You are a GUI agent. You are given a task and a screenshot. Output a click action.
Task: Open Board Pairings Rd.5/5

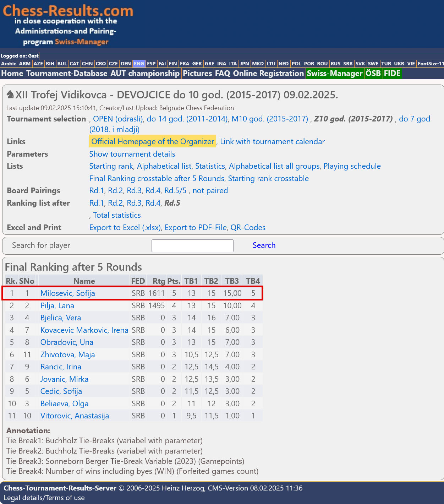(175, 191)
